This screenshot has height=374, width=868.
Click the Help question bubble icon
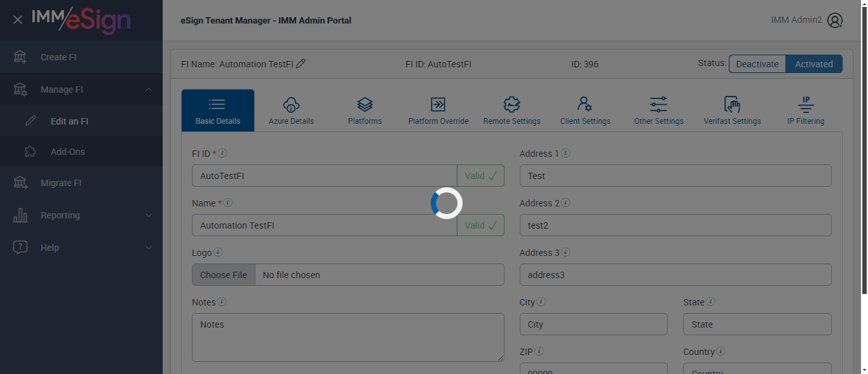20,248
